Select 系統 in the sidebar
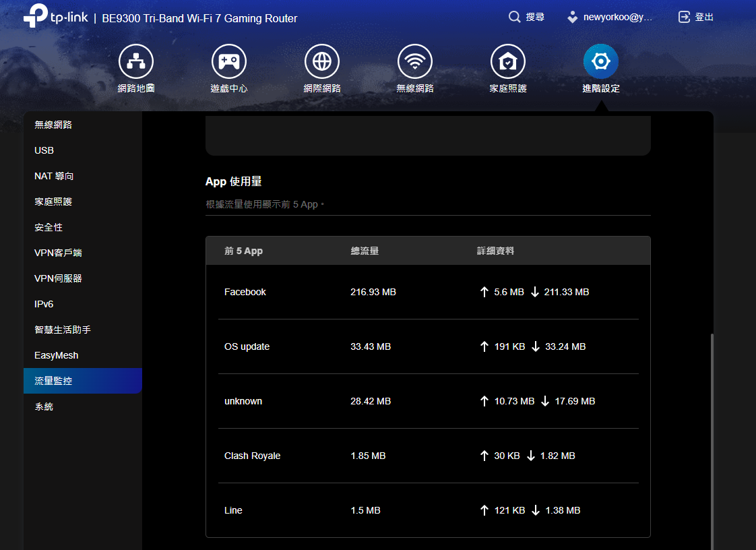This screenshot has width=756, height=550. [x=83, y=406]
